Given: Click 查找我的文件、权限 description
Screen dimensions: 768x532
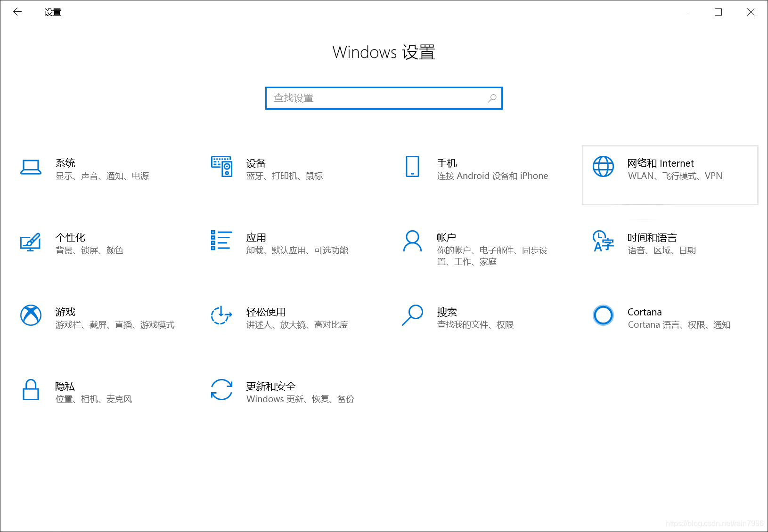Looking at the screenshot, I should pos(475,325).
